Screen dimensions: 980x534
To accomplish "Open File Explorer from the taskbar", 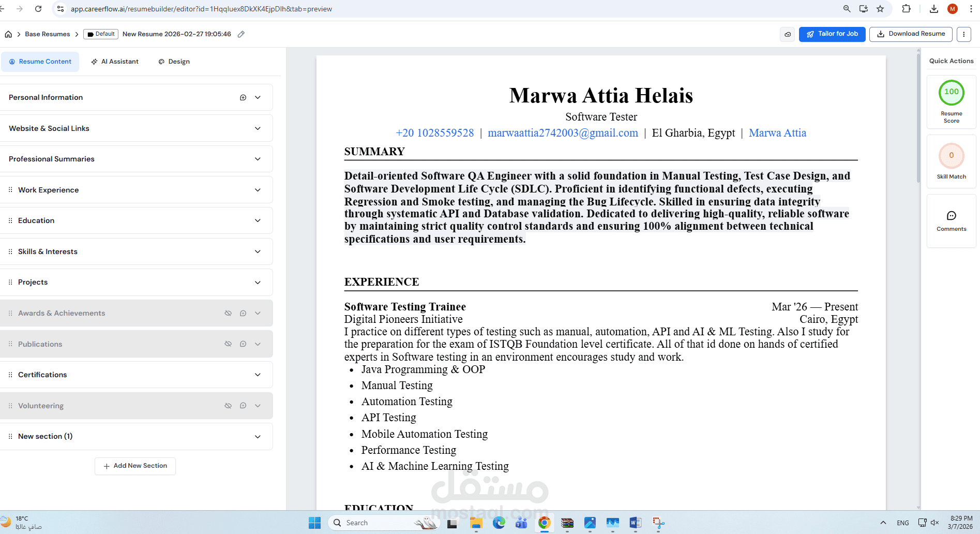I will coord(476,523).
